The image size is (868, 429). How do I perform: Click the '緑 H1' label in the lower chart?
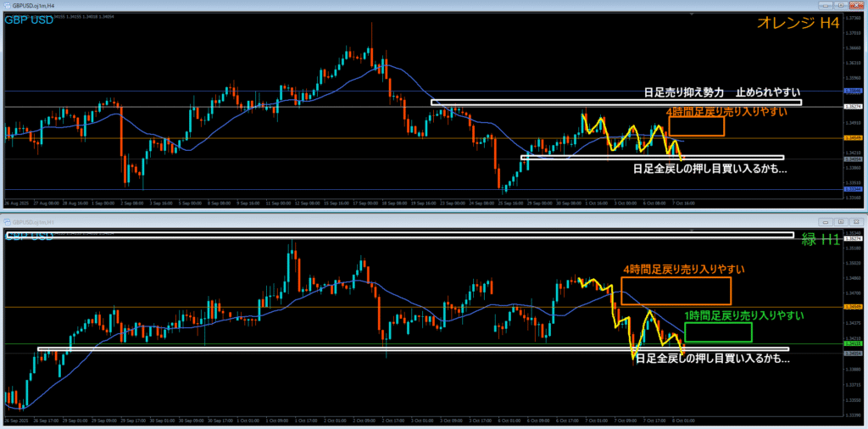821,240
